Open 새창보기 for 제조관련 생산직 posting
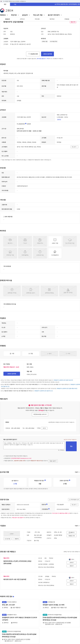 [x=71, y=584]
